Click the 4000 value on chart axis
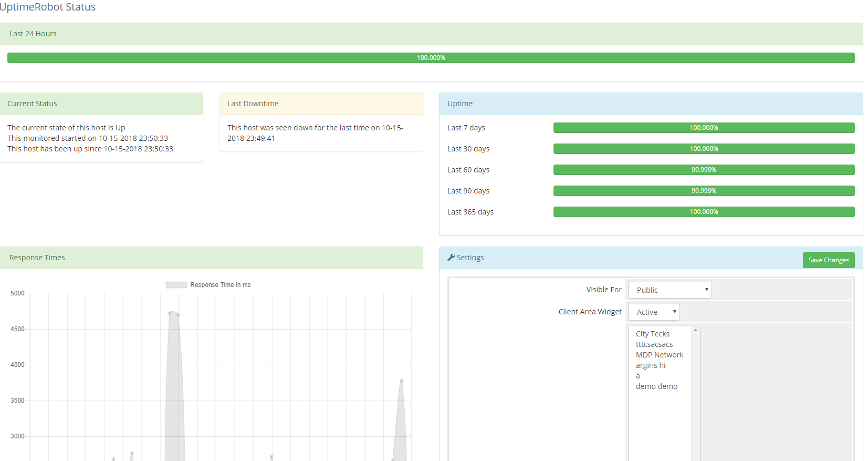868x461 pixels. [x=17, y=365]
